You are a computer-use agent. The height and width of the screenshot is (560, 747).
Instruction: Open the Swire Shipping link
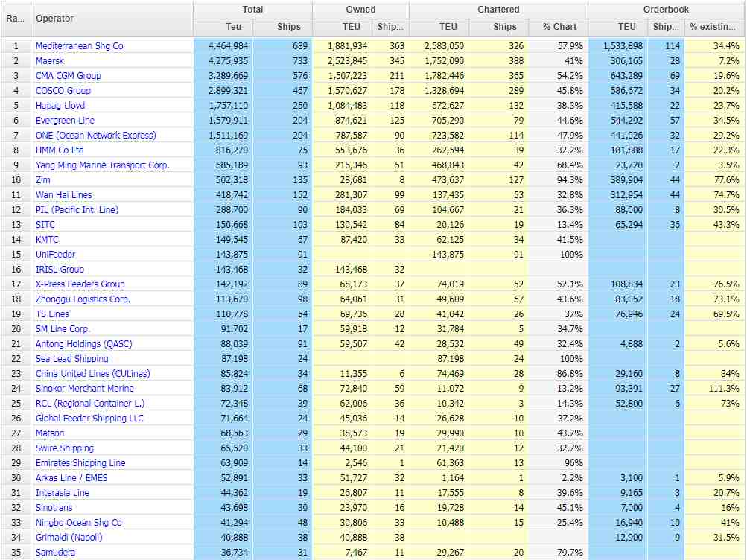point(65,448)
